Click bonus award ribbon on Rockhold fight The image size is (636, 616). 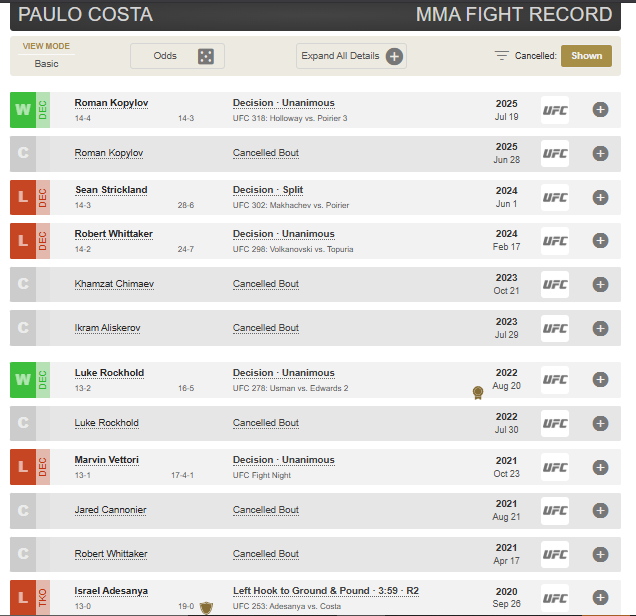[x=478, y=393]
